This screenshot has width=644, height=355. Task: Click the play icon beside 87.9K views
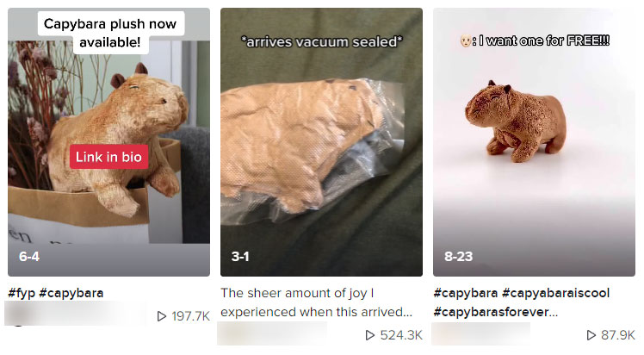[591, 335]
